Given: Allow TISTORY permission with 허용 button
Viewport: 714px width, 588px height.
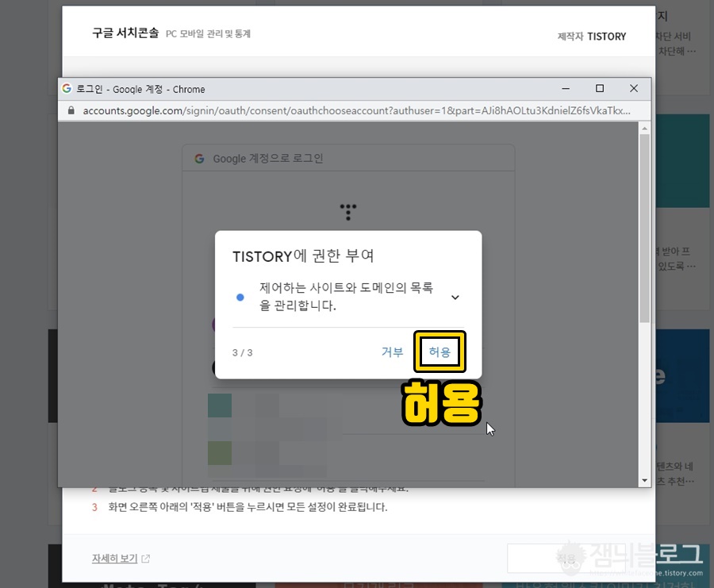Looking at the screenshot, I should coord(440,352).
